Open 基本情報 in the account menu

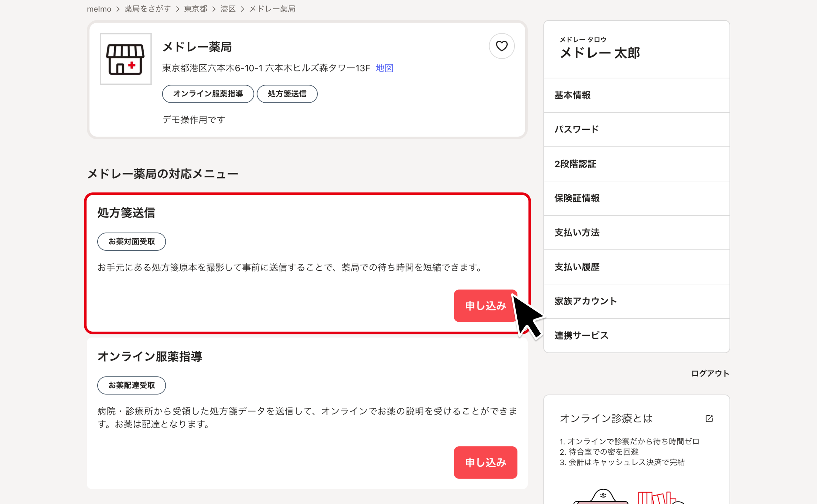[572, 95]
